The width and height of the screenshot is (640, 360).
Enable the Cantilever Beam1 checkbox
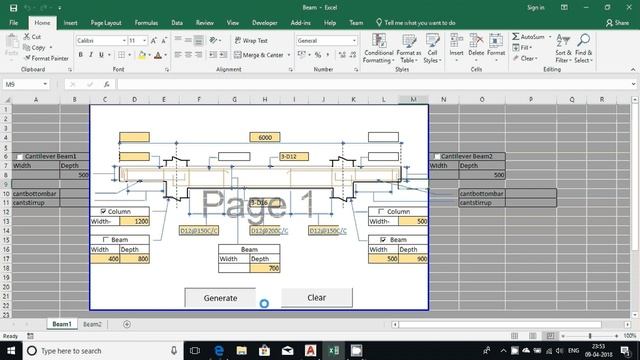click(x=19, y=156)
